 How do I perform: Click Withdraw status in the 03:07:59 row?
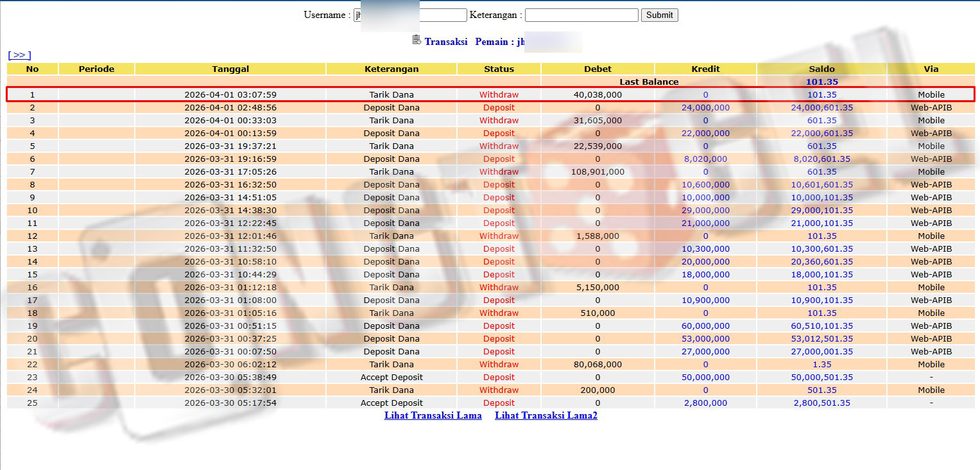pos(499,94)
